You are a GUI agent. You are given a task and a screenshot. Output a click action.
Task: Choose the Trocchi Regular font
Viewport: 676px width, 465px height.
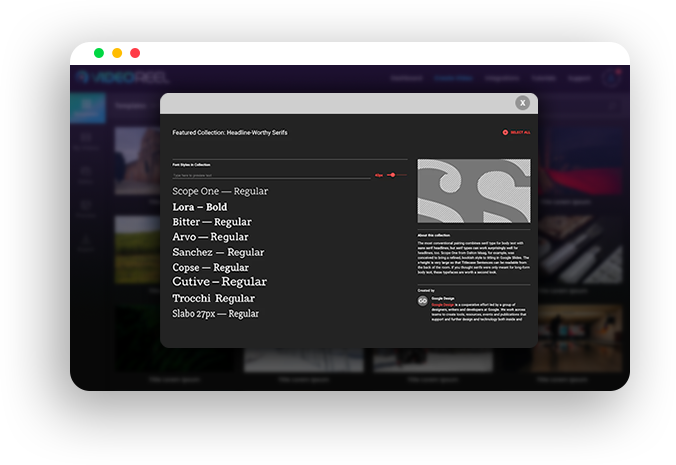213,298
